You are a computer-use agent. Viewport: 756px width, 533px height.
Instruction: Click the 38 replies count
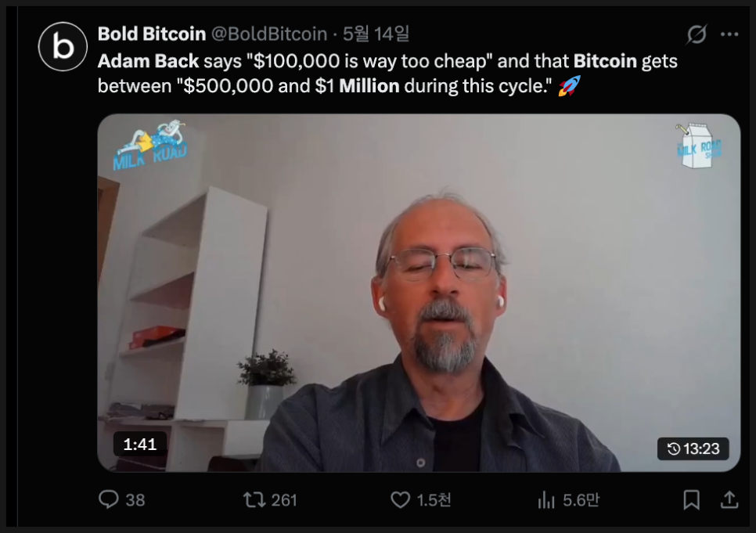(135, 500)
